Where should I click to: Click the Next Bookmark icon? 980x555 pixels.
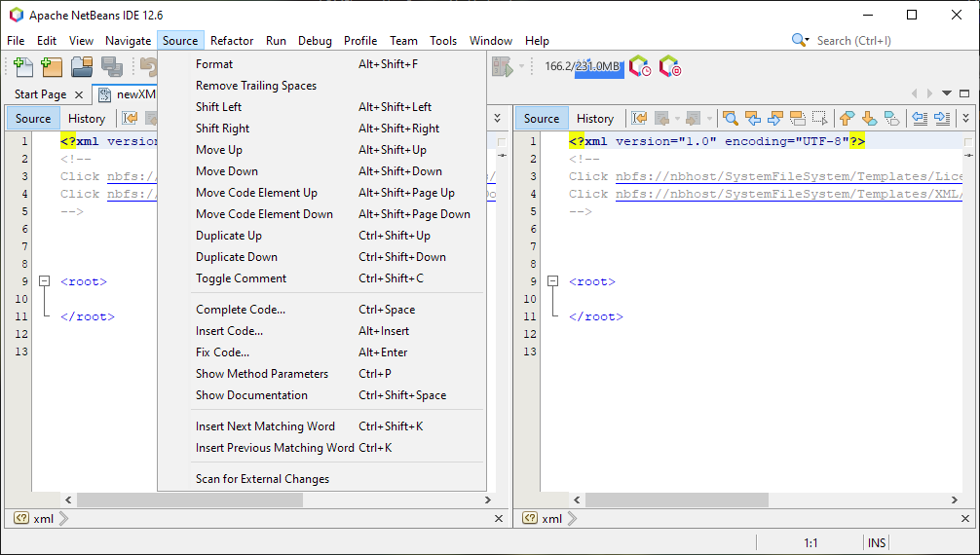click(x=869, y=118)
